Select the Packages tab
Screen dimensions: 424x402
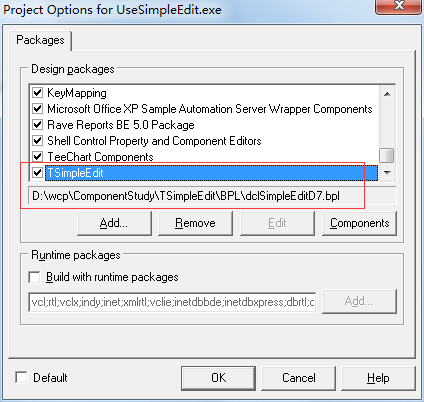40,40
